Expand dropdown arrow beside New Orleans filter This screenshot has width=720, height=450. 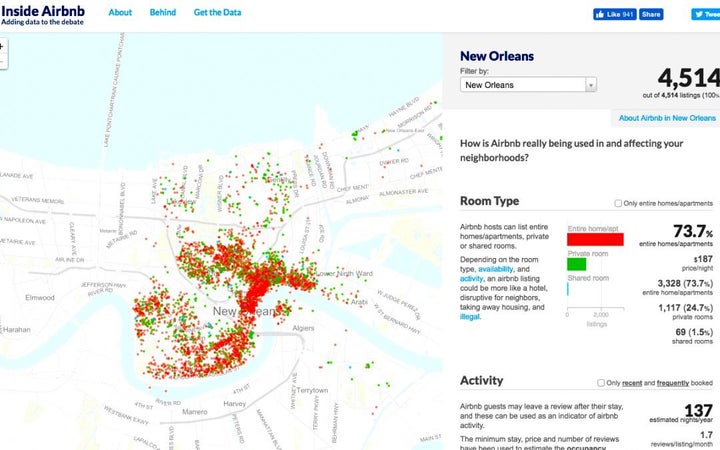(591, 84)
